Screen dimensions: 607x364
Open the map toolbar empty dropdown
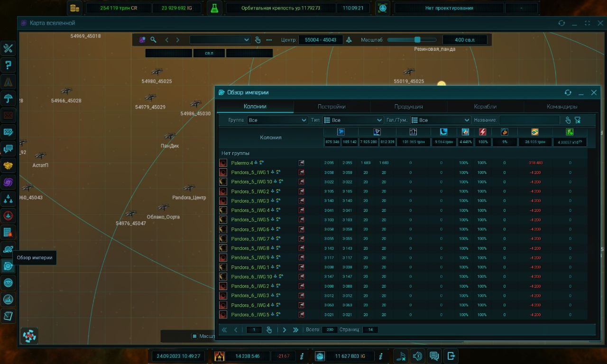tap(220, 40)
